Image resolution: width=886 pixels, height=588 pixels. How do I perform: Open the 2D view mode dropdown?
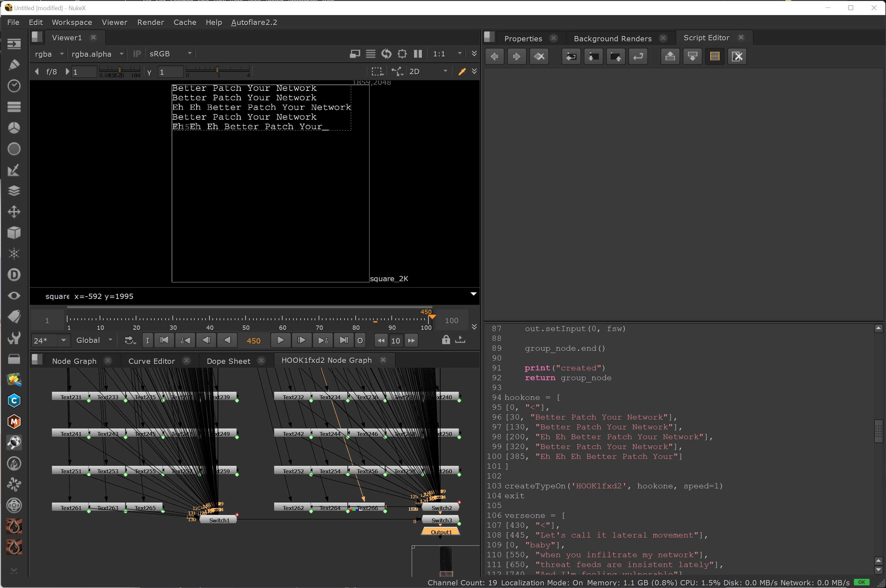pyautogui.click(x=428, y=72)
